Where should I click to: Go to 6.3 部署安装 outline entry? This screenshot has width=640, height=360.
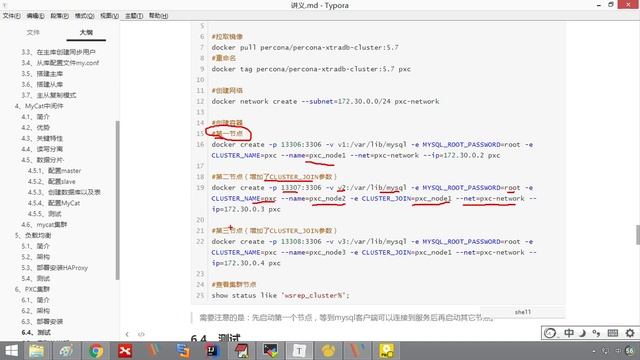tap(42, 322)
